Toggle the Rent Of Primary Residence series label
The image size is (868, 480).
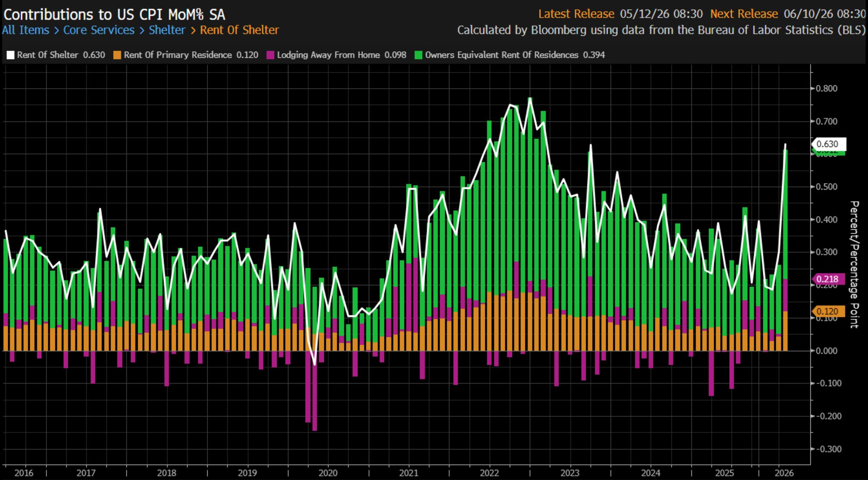178,55
